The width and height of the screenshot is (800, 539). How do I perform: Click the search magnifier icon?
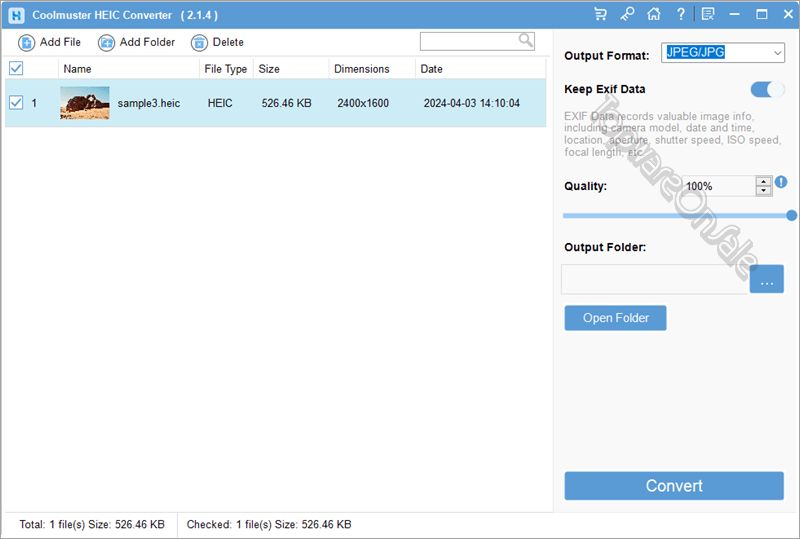pos(526,40)
